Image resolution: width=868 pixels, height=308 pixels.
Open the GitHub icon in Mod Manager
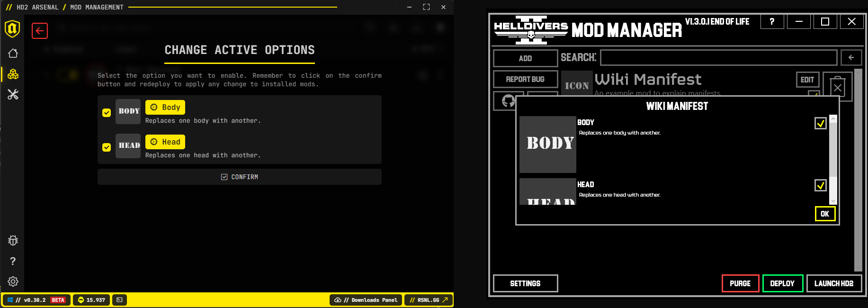[x=509, y=101]
